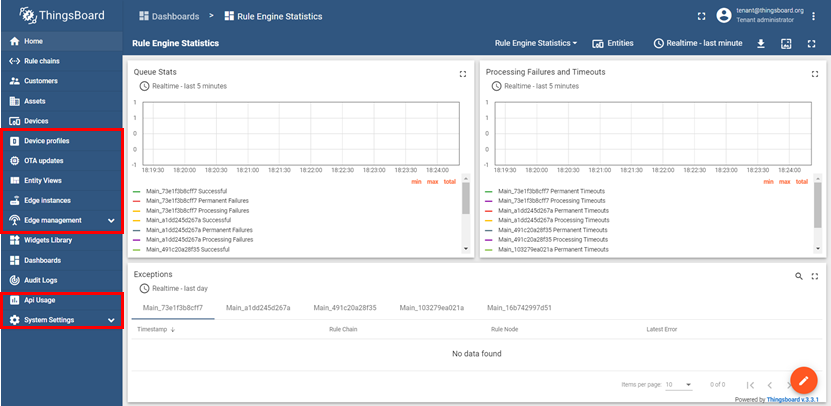Open Rule chains in sidebar

62,61
